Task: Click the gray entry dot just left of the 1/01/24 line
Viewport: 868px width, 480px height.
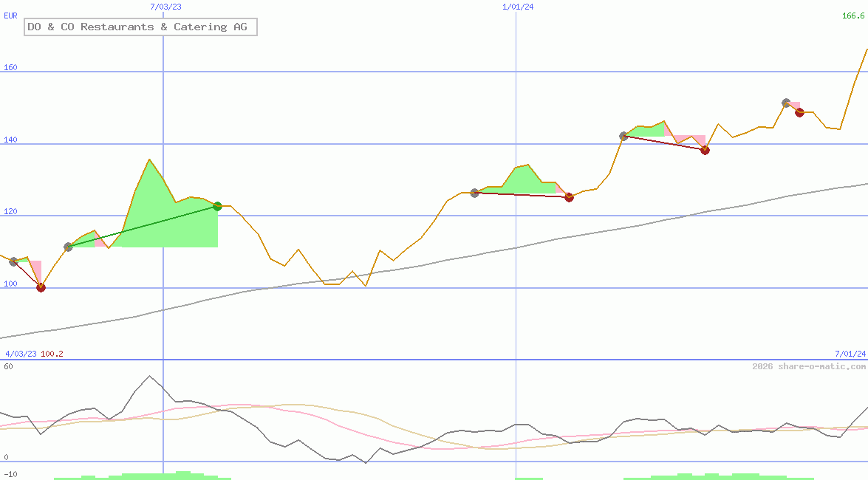Action: [x=474, y=193]
